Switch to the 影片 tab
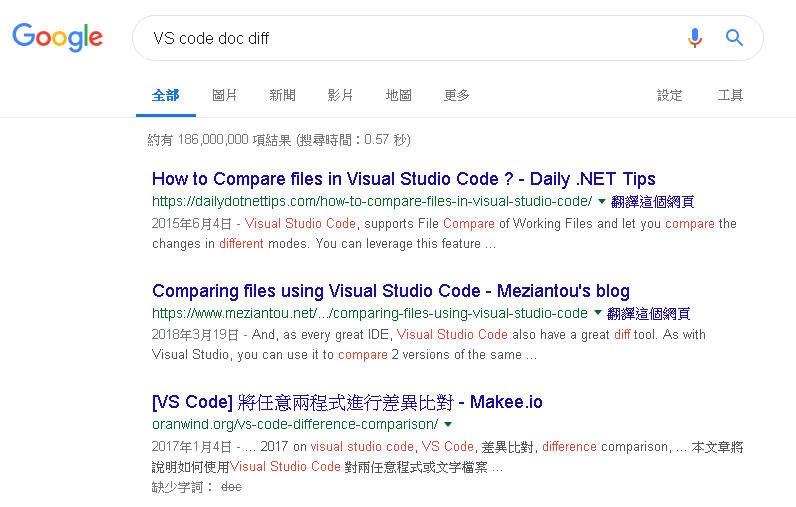 340,95
